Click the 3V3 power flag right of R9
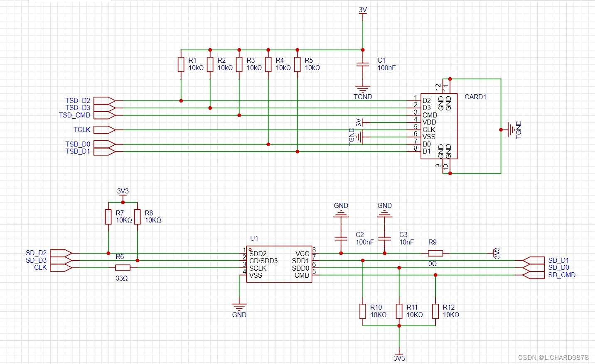595x364 pixels. [495, 253]
